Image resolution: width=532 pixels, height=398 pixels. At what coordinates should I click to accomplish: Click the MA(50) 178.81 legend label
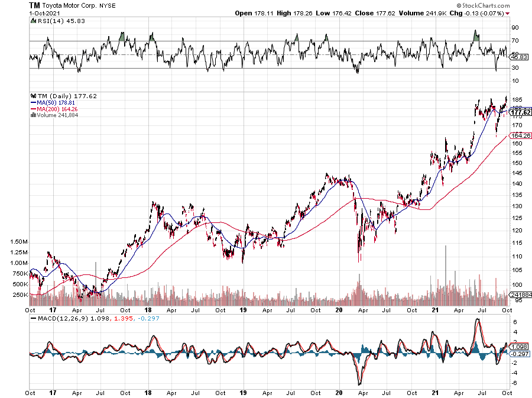point(56,102)
